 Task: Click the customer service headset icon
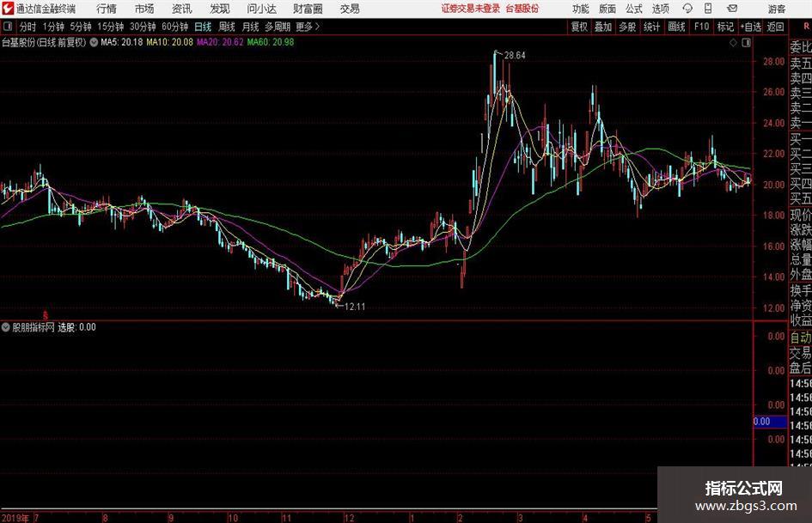687,9
